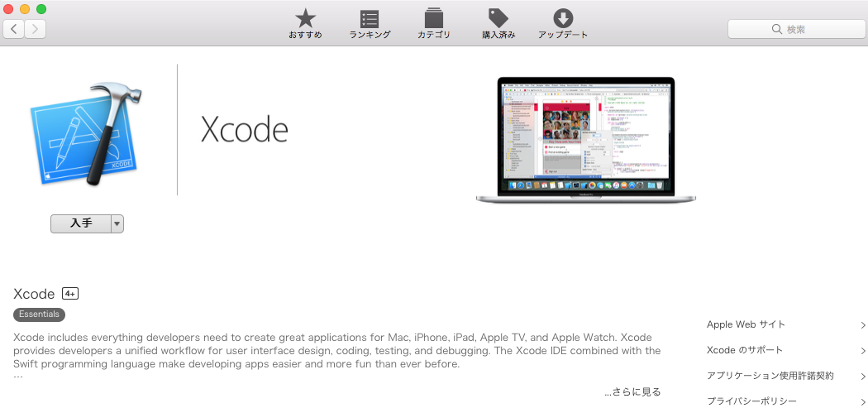868x408 pixels.
Task: Click the magnifying glass search icon
Action: (x=777, y=30)
